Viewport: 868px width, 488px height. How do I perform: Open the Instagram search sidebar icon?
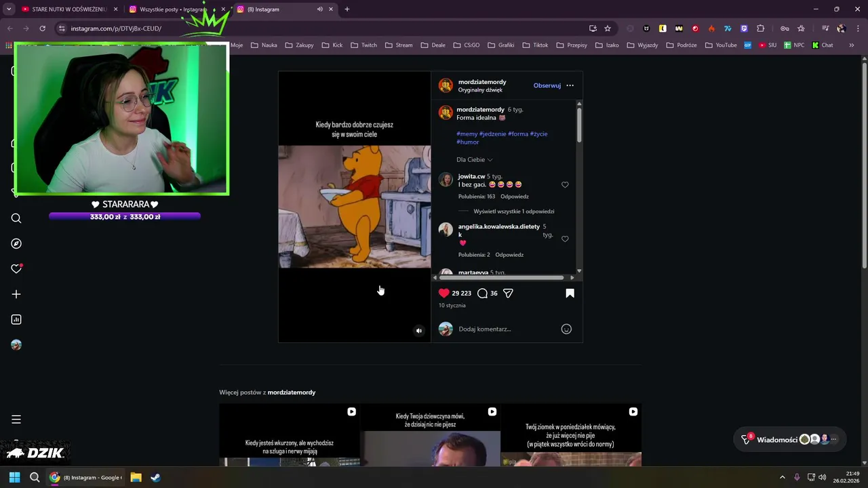point(16,218)
